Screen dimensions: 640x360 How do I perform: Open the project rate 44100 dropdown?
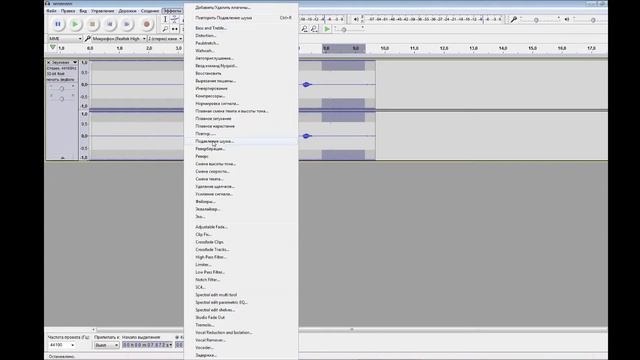tap(62, 345)
